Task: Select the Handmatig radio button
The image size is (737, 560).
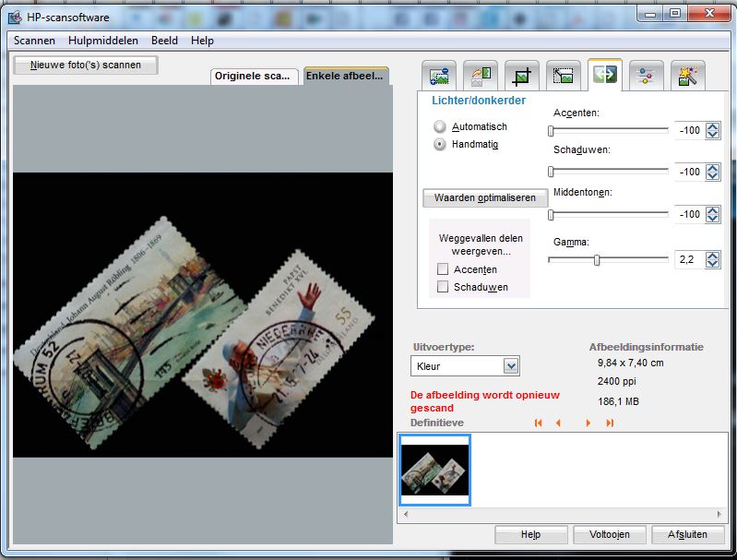Action: (440, 144)
